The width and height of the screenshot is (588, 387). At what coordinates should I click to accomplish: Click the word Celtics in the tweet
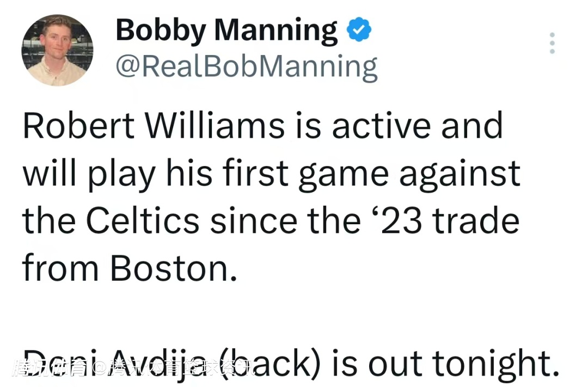[143, 222]
